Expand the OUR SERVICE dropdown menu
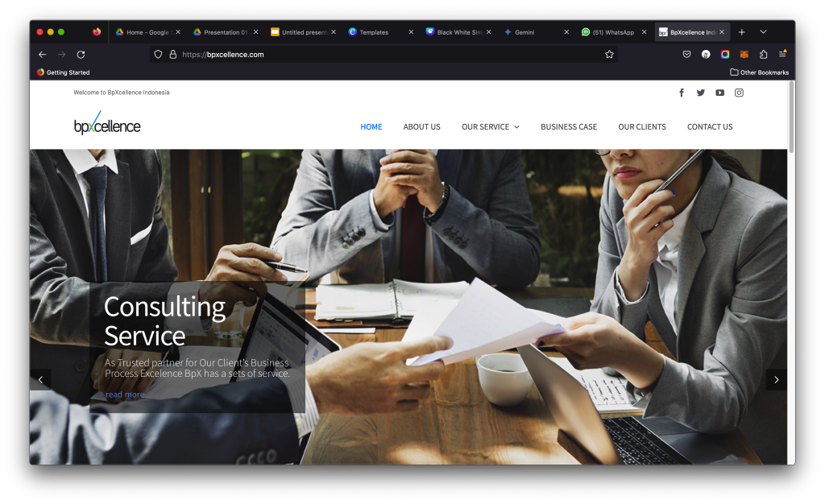The width and height of the screenshot is (825, 504). (491, 126)
